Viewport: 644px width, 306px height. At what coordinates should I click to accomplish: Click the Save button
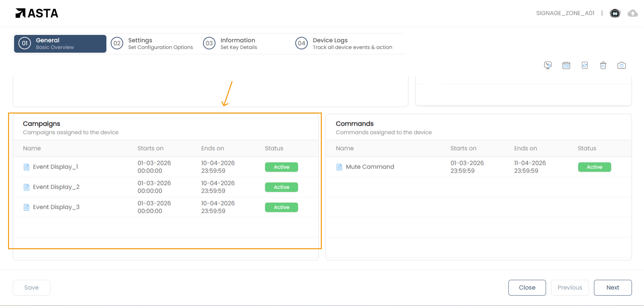point(32,288)
